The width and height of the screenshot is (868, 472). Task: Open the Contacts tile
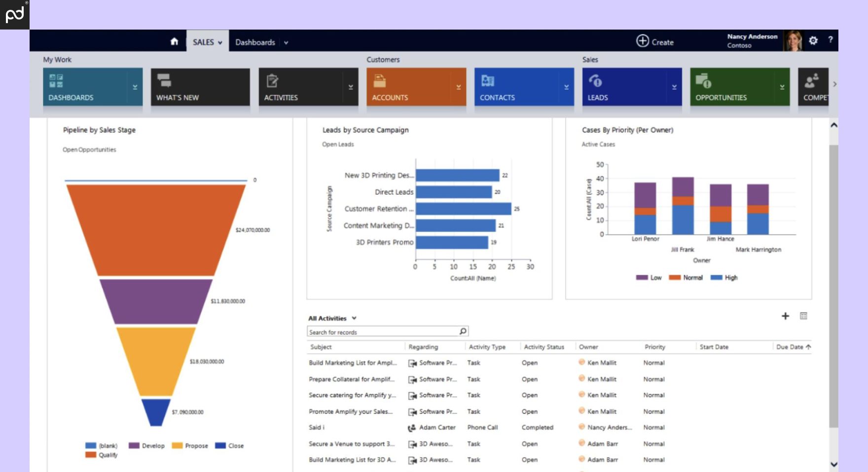tap(516, 87)
